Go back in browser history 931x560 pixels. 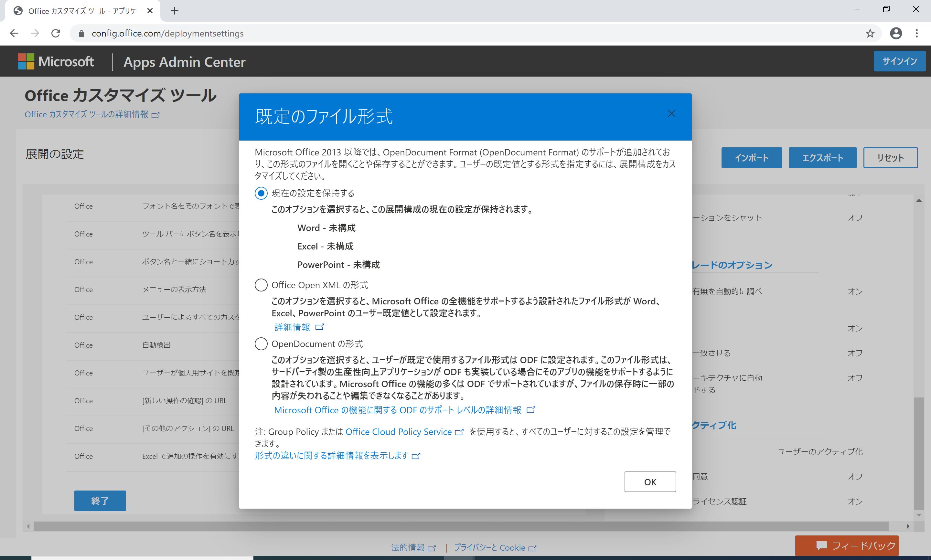[x=14, y=33]
